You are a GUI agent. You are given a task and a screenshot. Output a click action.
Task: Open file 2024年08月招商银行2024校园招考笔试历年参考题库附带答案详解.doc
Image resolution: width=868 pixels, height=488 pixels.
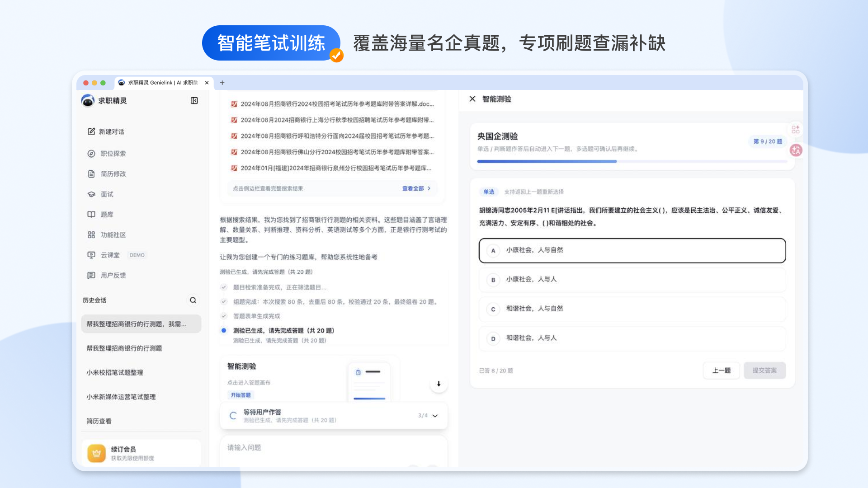(x=332, y=104)
